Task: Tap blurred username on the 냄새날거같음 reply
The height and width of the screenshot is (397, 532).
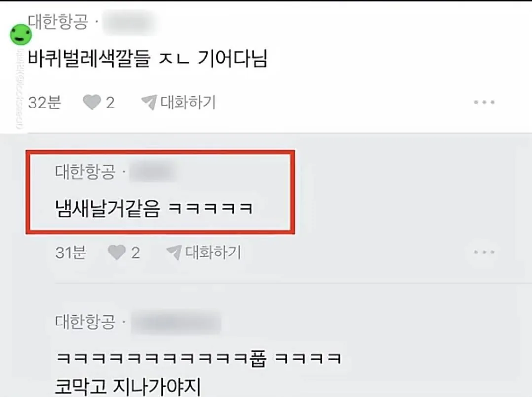Action: coord(153,172)
